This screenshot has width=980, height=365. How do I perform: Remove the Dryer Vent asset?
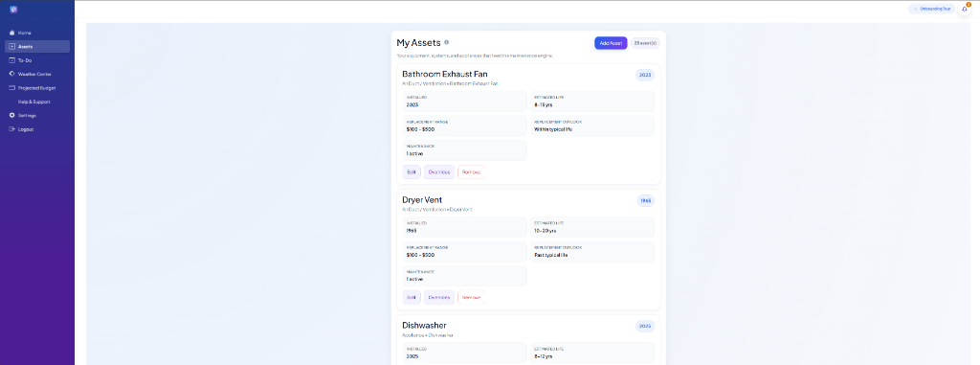[x=471, y=297]
